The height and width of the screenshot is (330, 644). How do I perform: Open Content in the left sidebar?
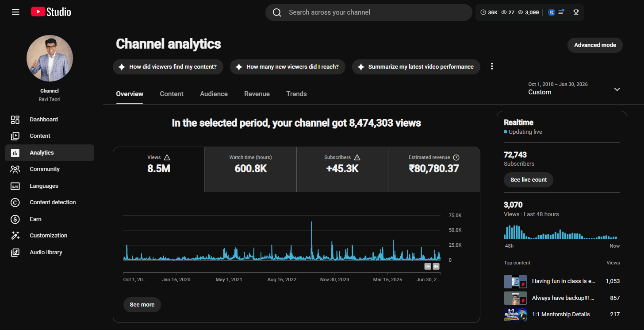50,136
